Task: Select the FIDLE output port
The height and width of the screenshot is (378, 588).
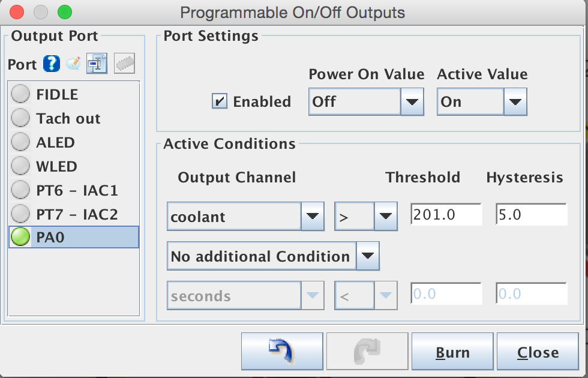Action: (74, 94)
